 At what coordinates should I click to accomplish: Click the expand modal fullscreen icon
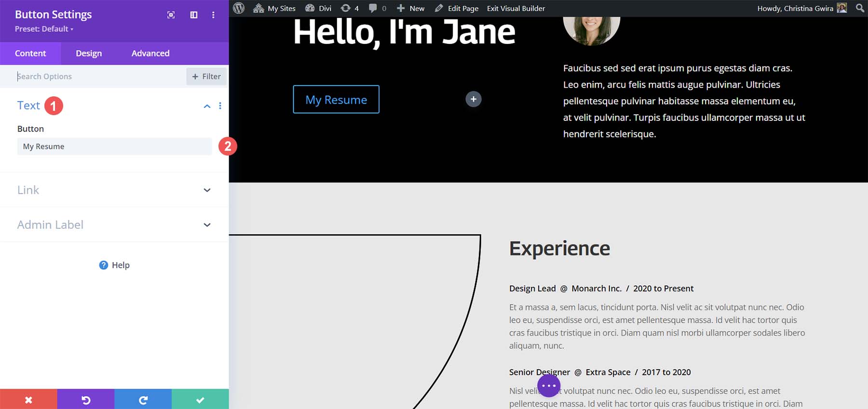(x=171, y=15)
